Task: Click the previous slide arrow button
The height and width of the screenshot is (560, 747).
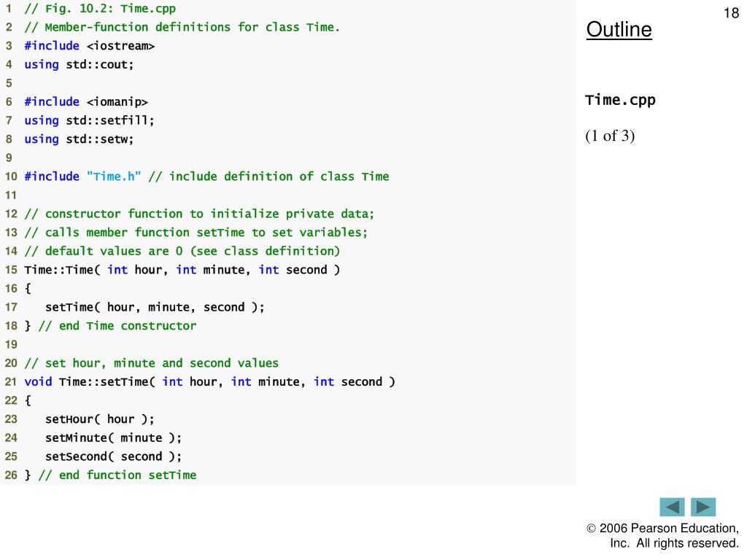Action: (x=672, y=507)
